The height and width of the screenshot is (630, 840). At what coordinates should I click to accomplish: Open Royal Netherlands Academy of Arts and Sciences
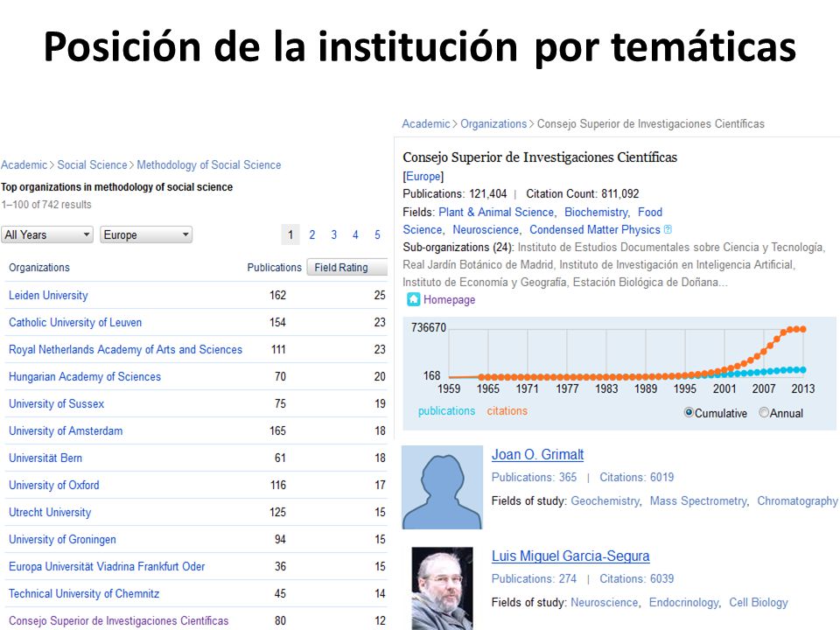coord(125,349)
